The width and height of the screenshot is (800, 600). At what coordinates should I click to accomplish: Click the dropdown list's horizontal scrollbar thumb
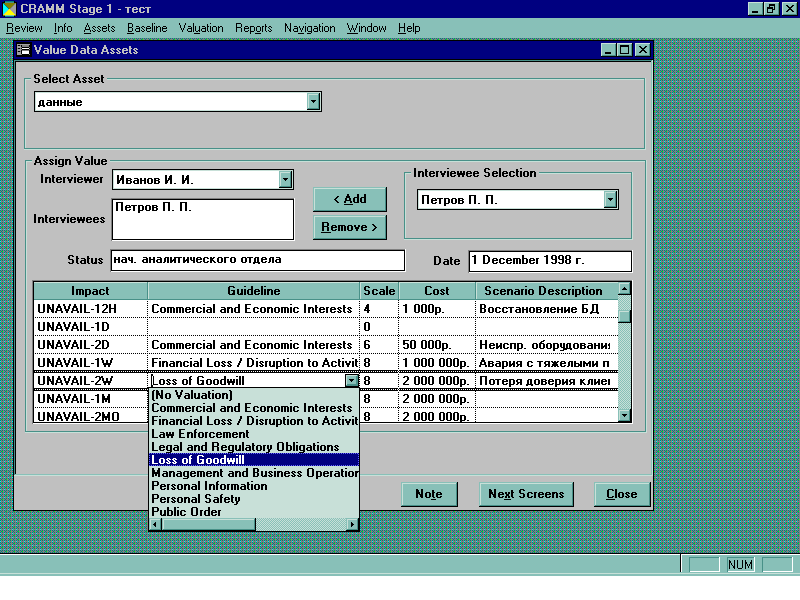208,524
